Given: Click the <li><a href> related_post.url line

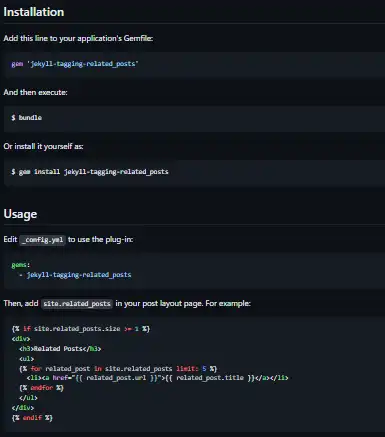Looking at the screenshot, I should [157, 378].
